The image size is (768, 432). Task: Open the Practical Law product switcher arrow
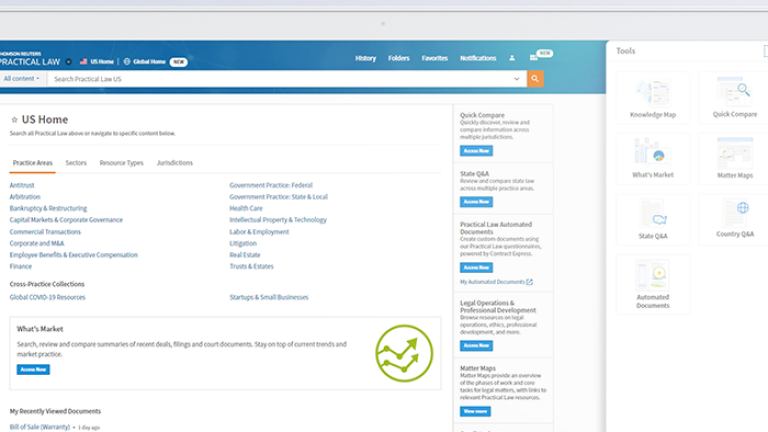tap(69, 62)
